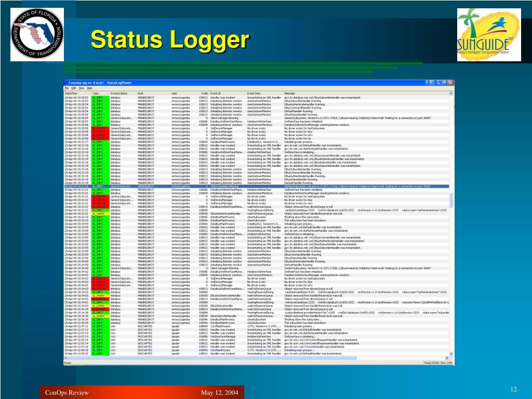Viewport: 532px width, 399px height.
Task: Click the Event Desc. column header
Action: pyautogui.click(x=264, y=94)
